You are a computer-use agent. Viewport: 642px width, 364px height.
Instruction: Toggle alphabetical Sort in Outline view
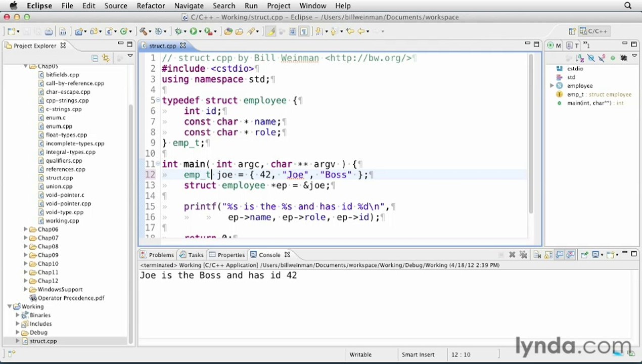pos(580,58)
